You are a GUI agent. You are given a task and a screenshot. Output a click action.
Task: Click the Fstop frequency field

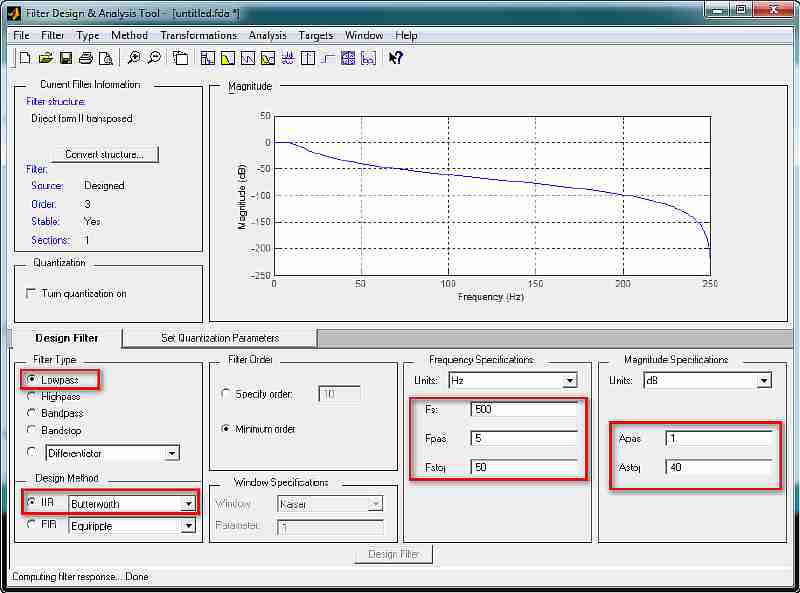pos(524,467)
